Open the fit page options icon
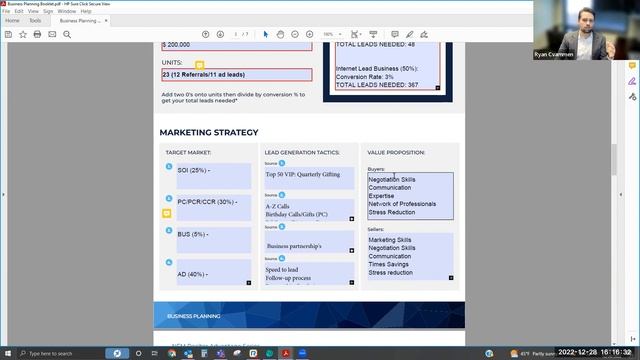This screenshot has width=640, height=360. [x=356, y=34]
